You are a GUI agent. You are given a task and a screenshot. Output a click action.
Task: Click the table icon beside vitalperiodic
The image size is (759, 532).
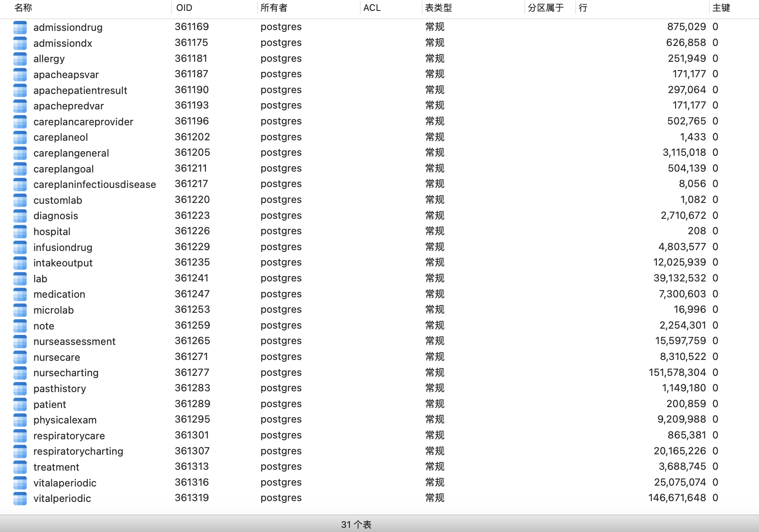click(x=20, y=499)
